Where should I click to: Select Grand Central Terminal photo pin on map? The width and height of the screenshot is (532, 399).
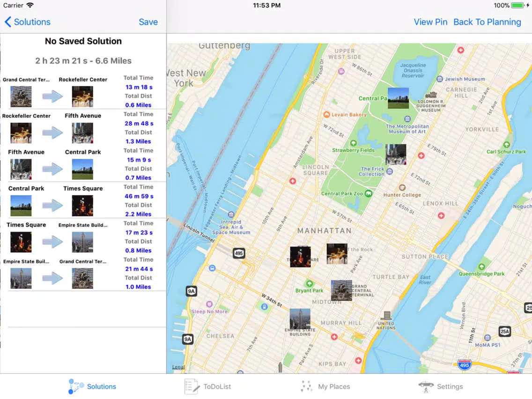point(341,290)
